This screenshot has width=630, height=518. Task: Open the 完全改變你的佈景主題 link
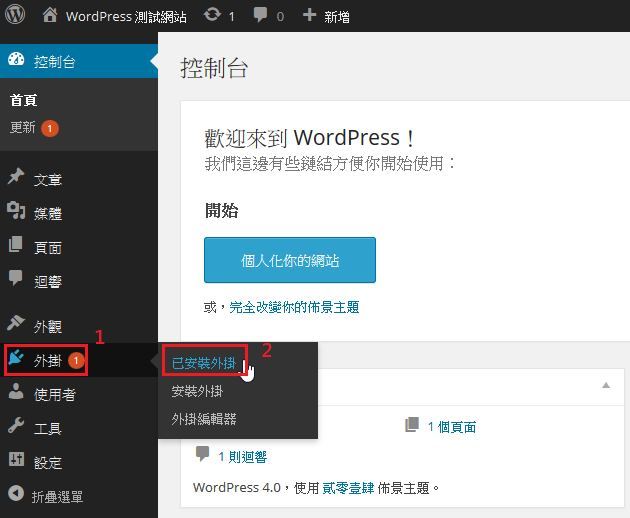(x=294, y=307)
